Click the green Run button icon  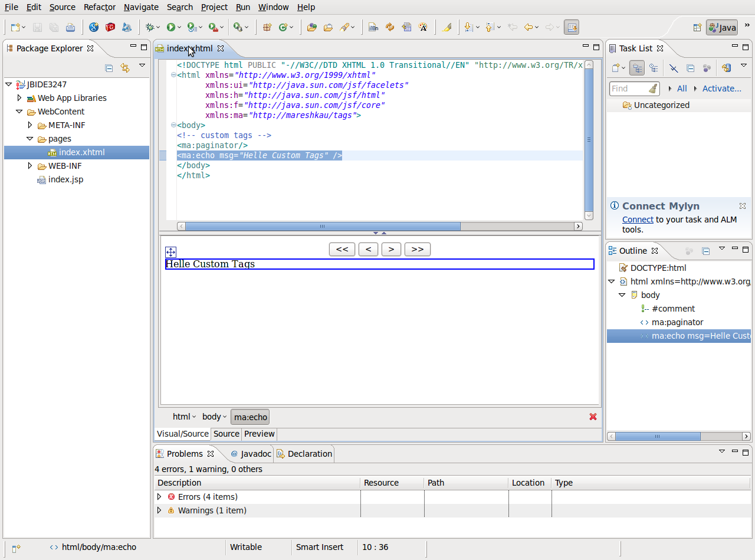[x=170, y=27]
